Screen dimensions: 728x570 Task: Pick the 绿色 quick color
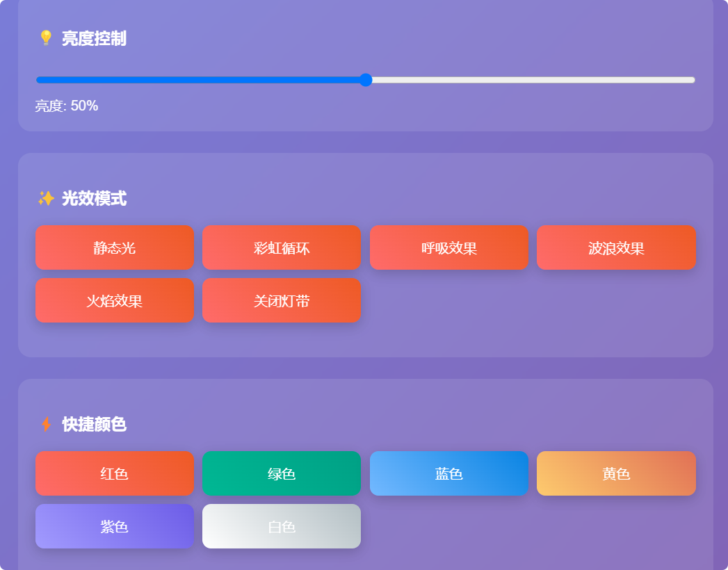click(282, 473)
